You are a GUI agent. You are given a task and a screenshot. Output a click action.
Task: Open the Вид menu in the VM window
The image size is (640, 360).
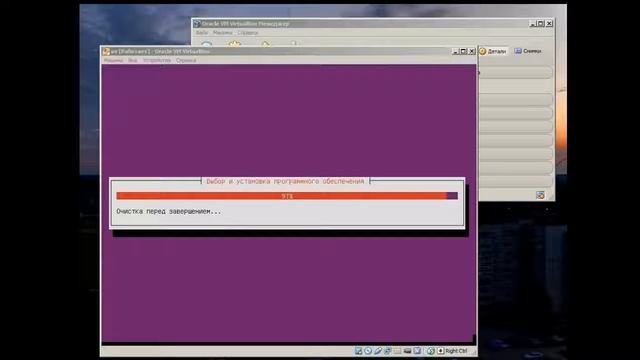tap(133, 60)
